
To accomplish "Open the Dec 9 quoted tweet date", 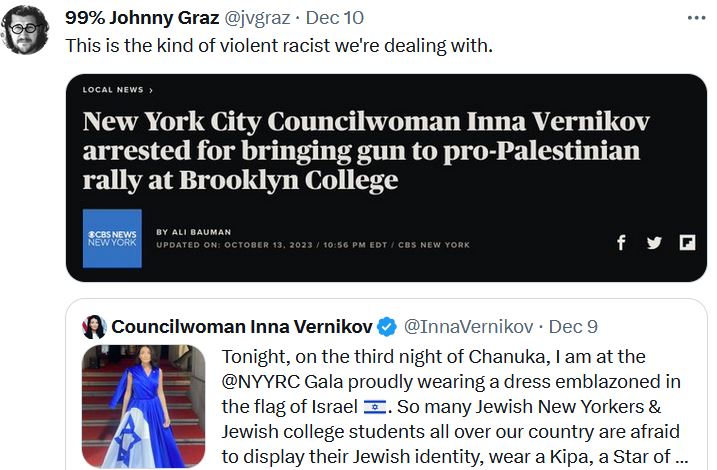I will pos(573,327).
